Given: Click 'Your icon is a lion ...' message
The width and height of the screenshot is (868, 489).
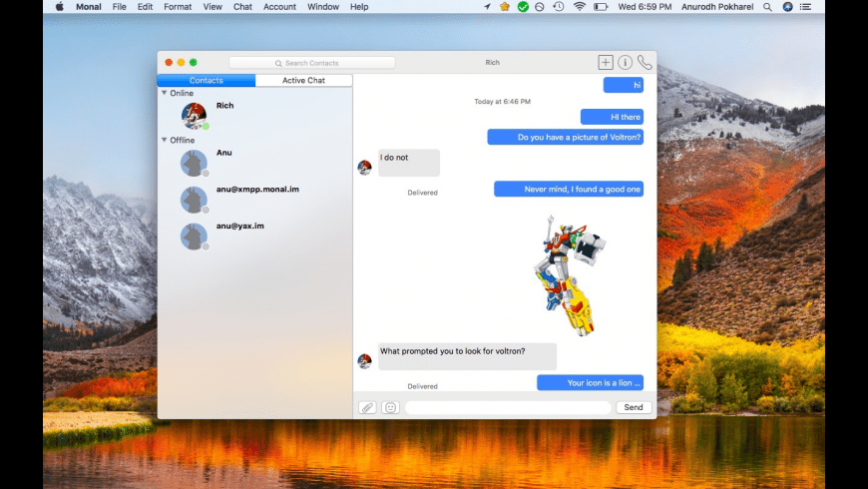Looking at the screenshot, I should click(x=590, y=382).
